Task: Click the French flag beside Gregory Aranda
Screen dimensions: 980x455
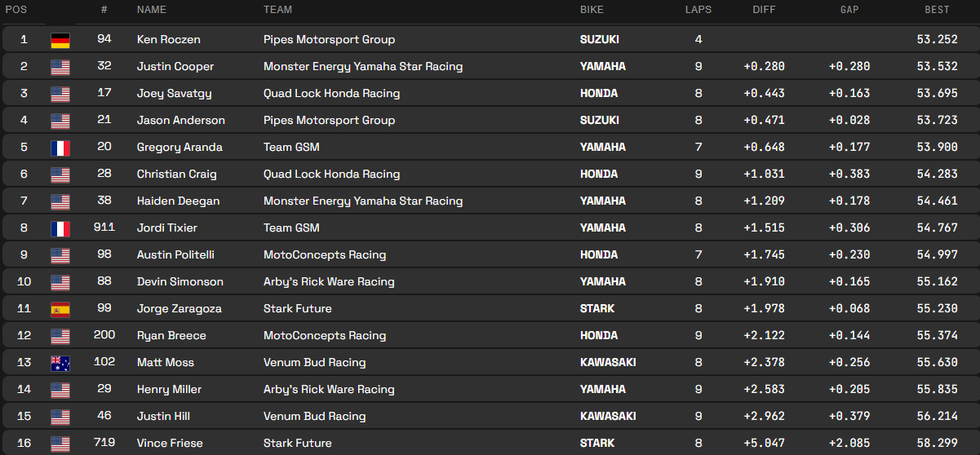Action: [x=60, y=148]
